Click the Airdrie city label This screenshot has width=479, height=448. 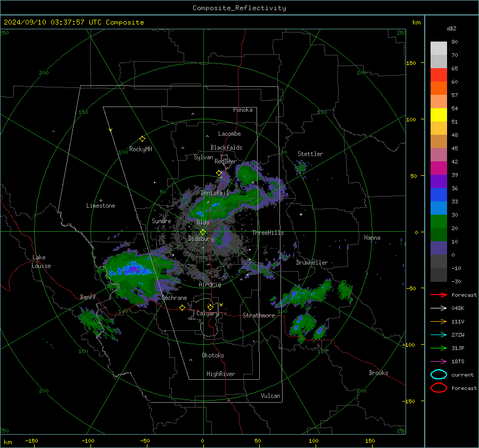coord(210,284)
